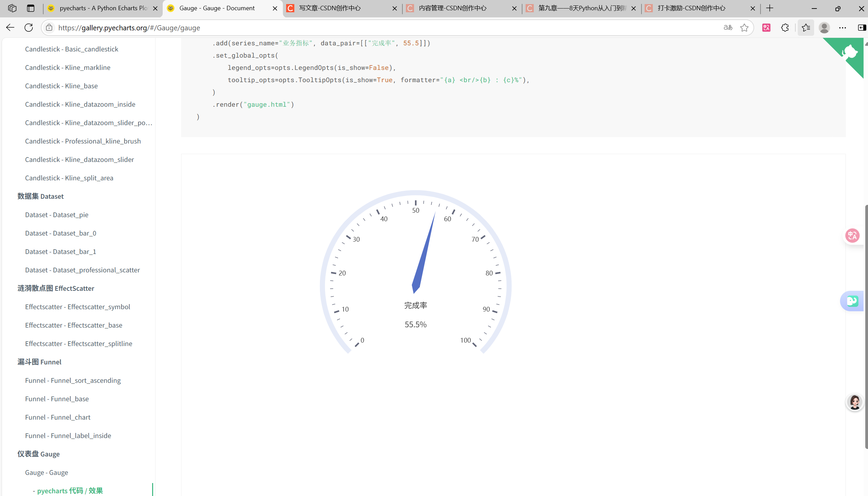Click the browser back arrow
Viewport: 868px width, 496px height.
click(10, 28)
